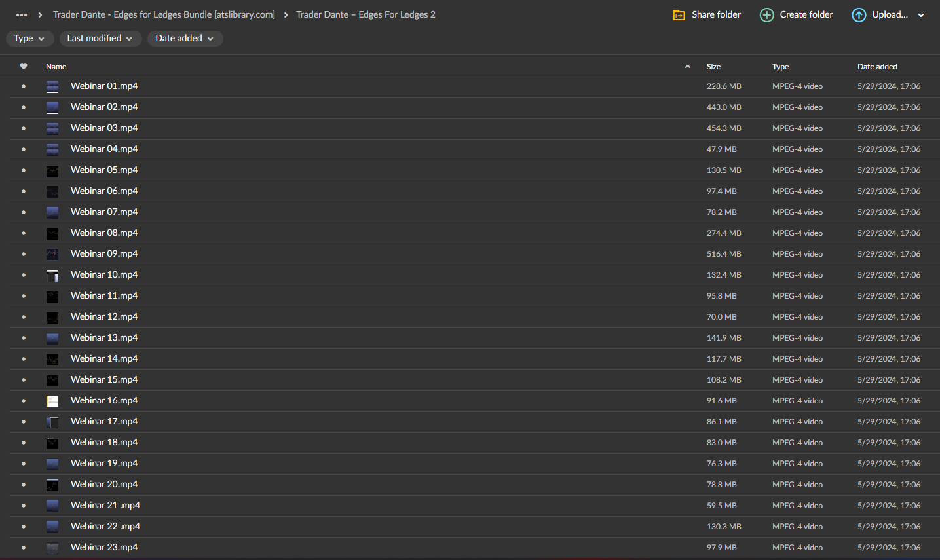
Task: Open Webinar 16.mp4
Action: 103,400
